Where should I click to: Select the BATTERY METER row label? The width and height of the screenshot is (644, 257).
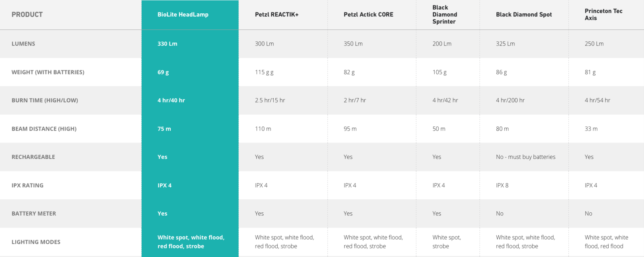(x=34, y=213)
